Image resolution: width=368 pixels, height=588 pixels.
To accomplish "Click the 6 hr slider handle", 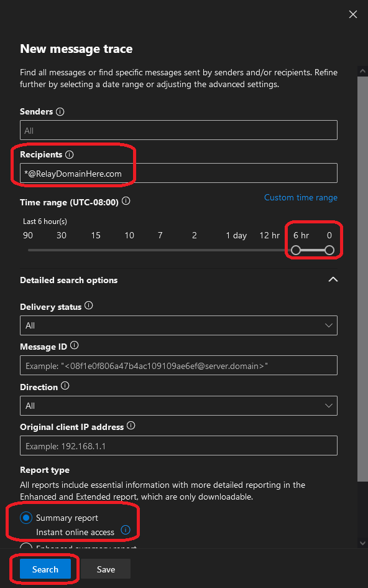I will (296, 250).
